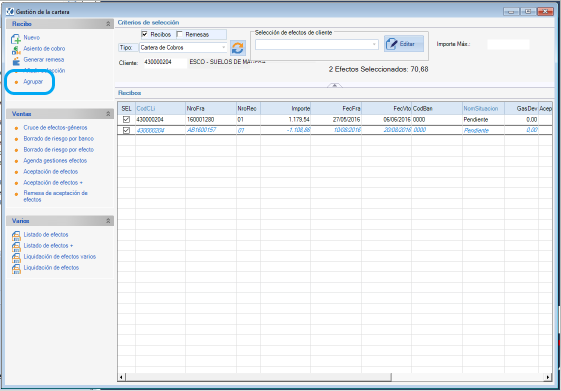Select cell with amount 1.179,54
The height and width of the screenshot is (391, 561).
point(286,119)
